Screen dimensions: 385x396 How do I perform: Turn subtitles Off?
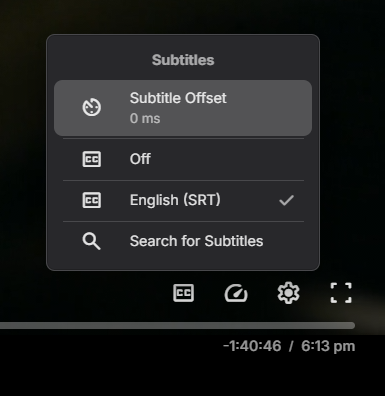(183, 159)
